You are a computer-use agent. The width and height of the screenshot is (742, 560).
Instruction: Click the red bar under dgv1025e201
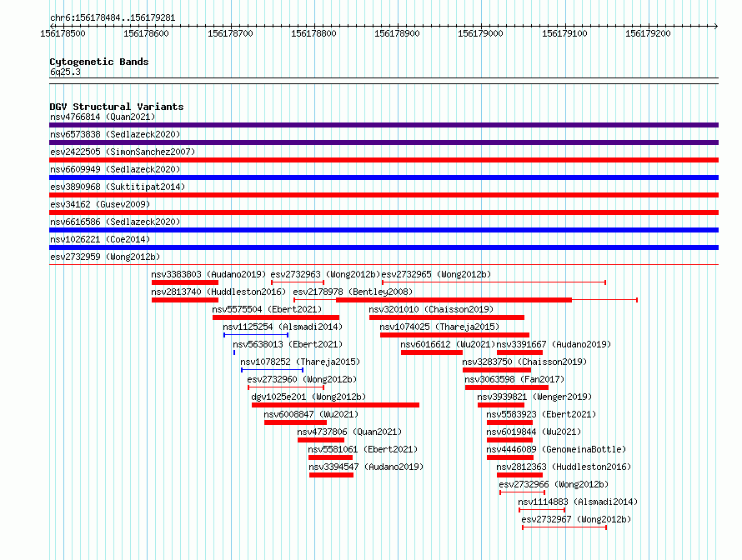pos(335,405)
